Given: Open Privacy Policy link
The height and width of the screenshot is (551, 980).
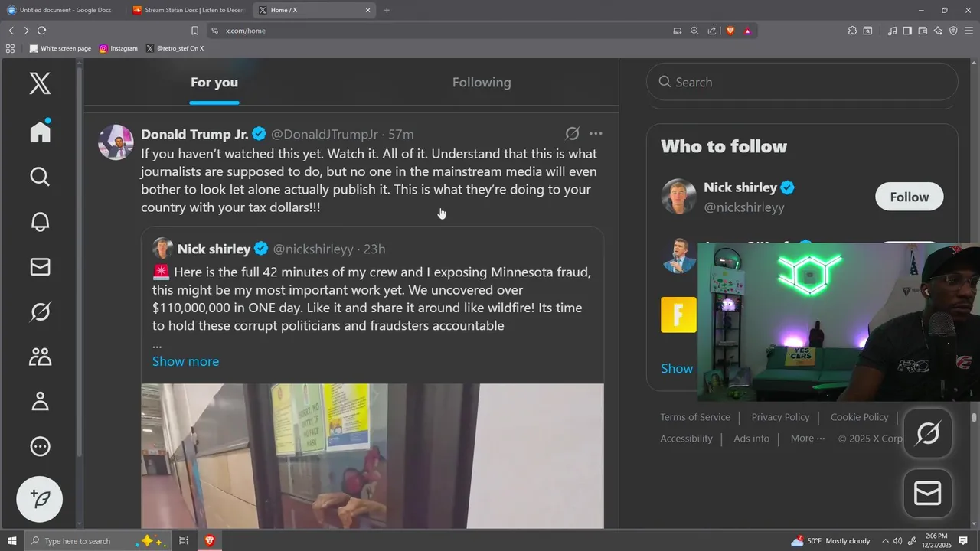Looking at the screenshot, I should coord(780,417).
